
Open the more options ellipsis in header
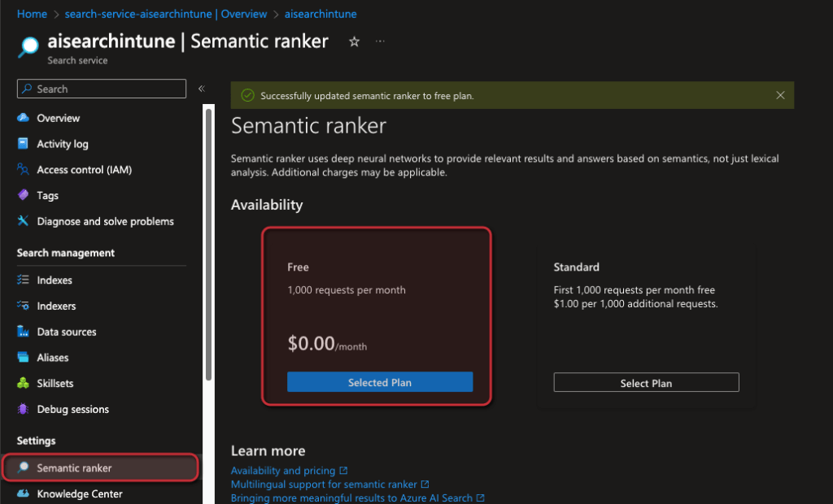[x=380, y=41]
